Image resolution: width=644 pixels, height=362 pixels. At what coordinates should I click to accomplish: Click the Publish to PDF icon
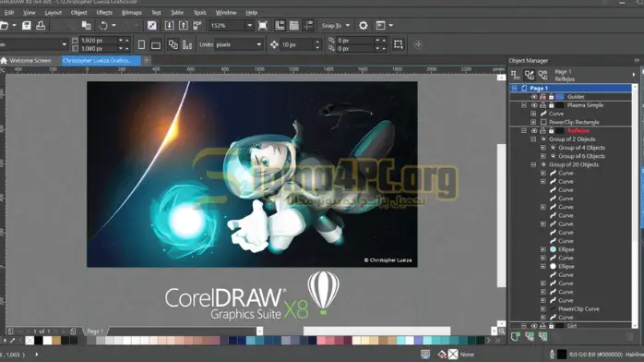[x=197, y=26]
